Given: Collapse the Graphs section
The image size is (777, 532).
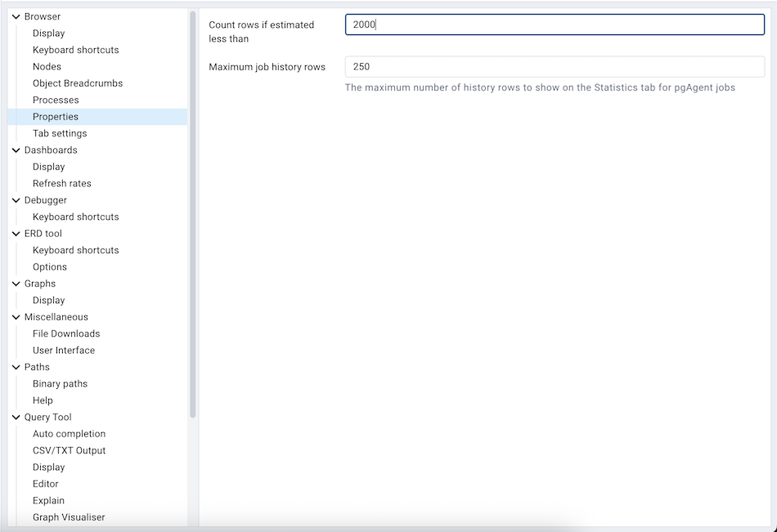Looking at the screenshot, I should [15, 283].
